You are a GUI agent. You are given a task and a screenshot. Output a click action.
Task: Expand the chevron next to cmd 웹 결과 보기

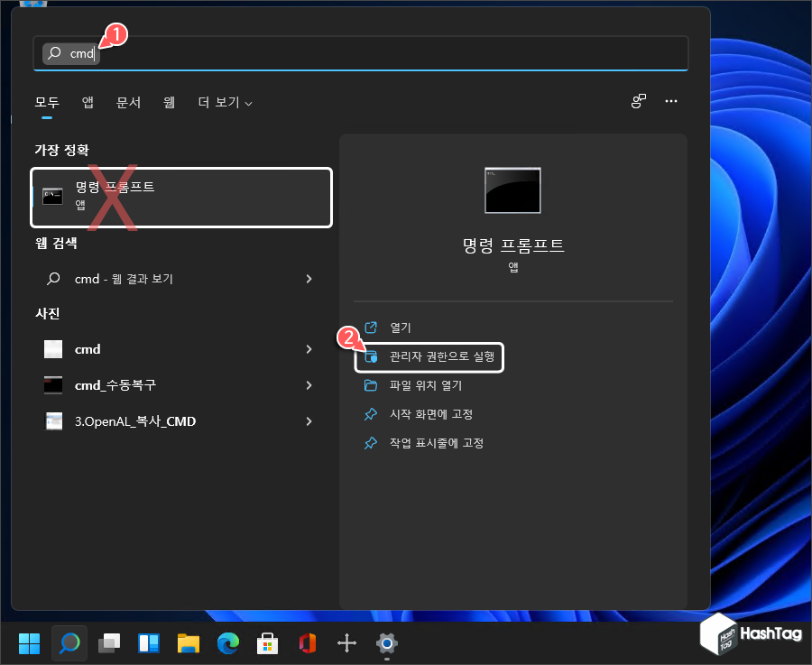point(310,279)
